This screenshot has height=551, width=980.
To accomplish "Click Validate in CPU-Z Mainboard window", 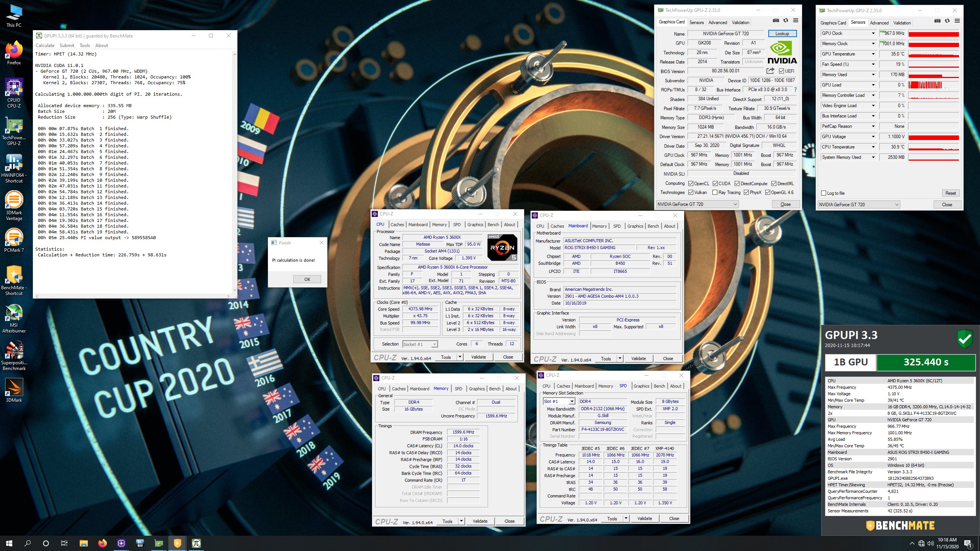I will [x=638, y=359].
